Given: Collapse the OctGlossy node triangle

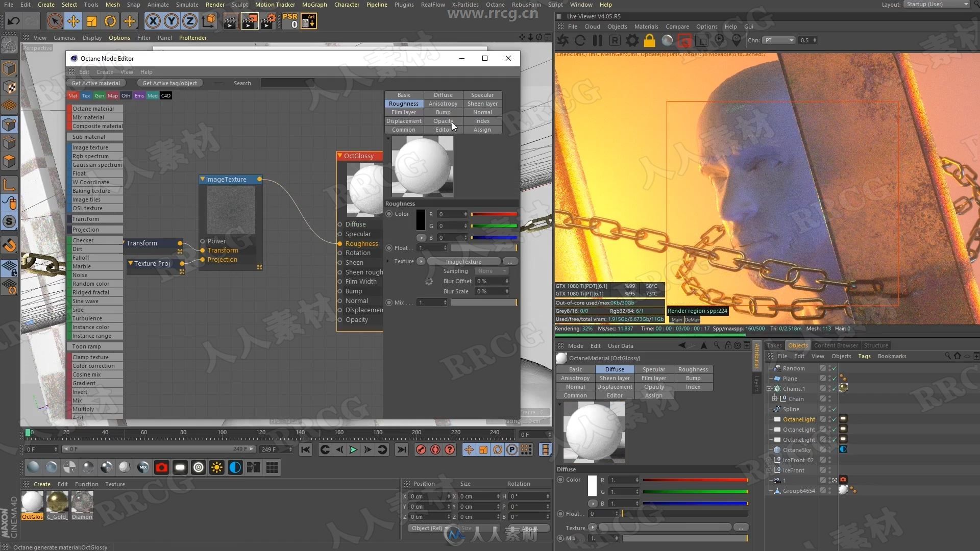Looking at the screenshot, I should pyautogui.click(x=340, y=156).
